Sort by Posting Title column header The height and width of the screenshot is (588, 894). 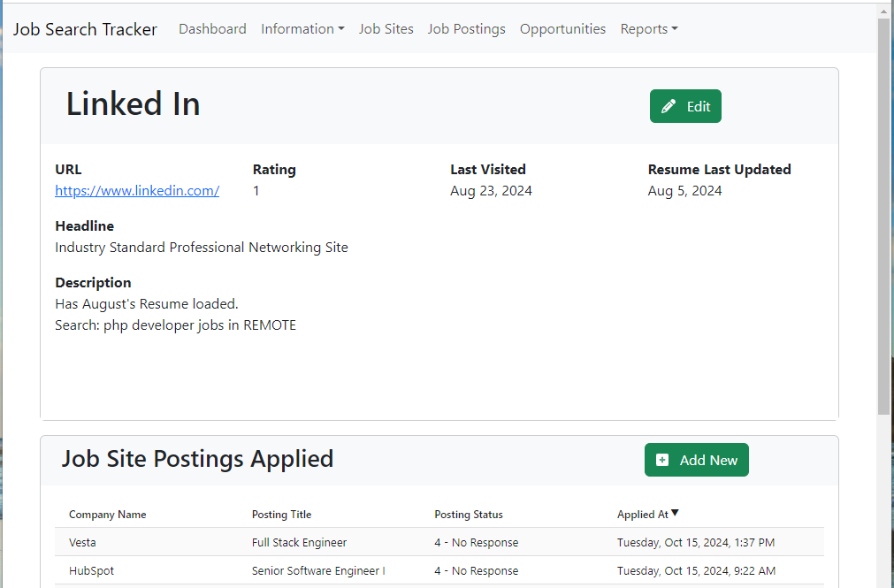coord(282,515)
